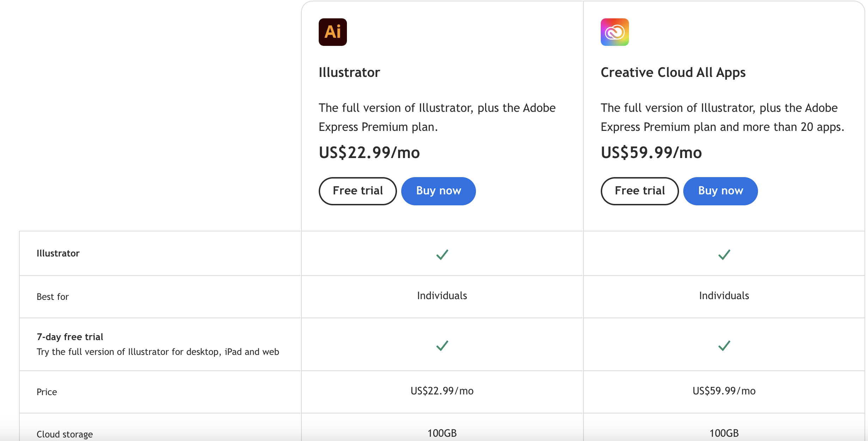This screenshot has height=441, width=868.
Task: Click the 7-day free trial checkmark under Creative Cloud All Apps
Action: click(724, 345)
